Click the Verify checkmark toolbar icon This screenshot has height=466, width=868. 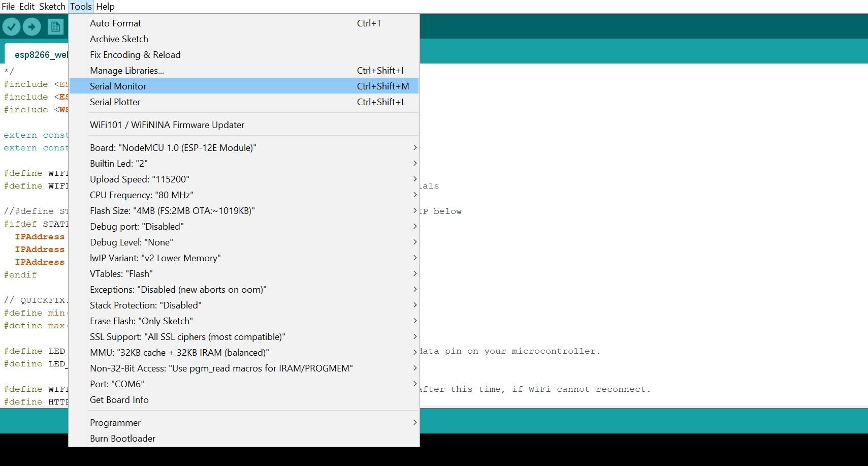click(x=11, y=26)
